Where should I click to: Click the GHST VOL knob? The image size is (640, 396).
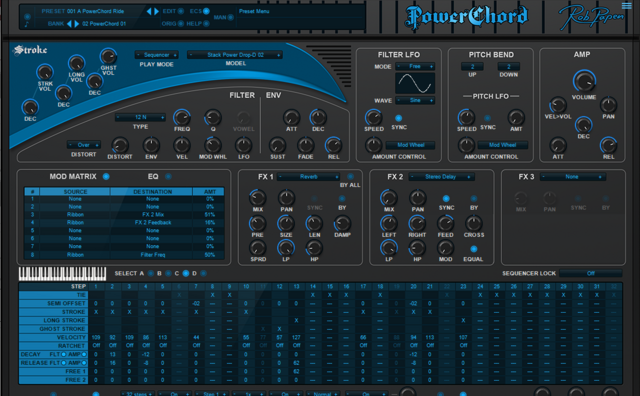pyautogui.click(x=108, y=56)
